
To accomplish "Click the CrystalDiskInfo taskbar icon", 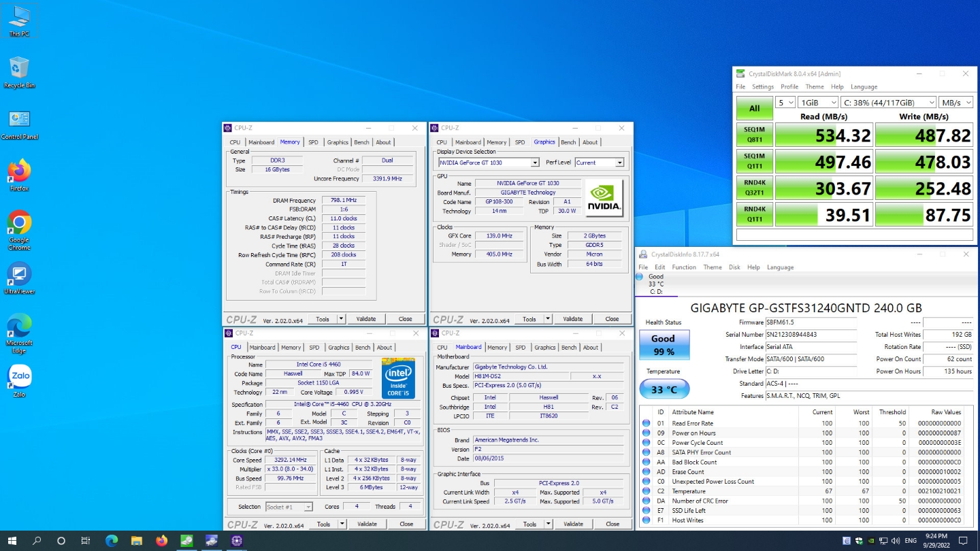I will coord(211,541).
